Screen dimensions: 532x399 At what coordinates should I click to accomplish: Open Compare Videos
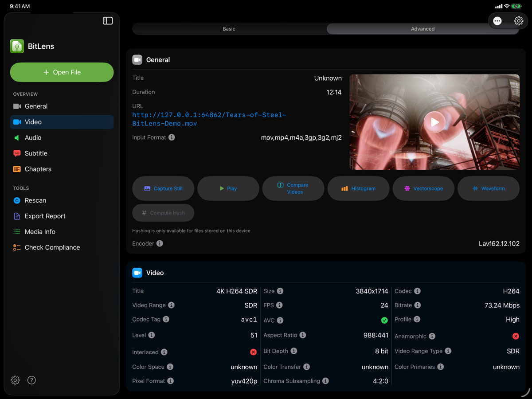(293, 188)
